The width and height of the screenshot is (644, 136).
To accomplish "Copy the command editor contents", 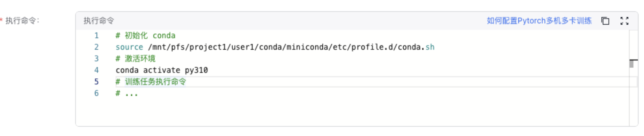I will [x=605, y=21].
